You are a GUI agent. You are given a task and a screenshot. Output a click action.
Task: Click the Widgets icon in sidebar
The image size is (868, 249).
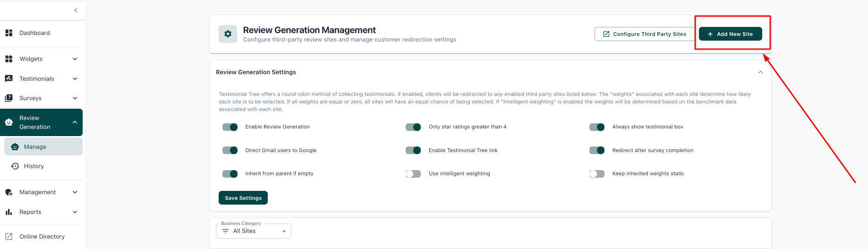coord(9,59)
